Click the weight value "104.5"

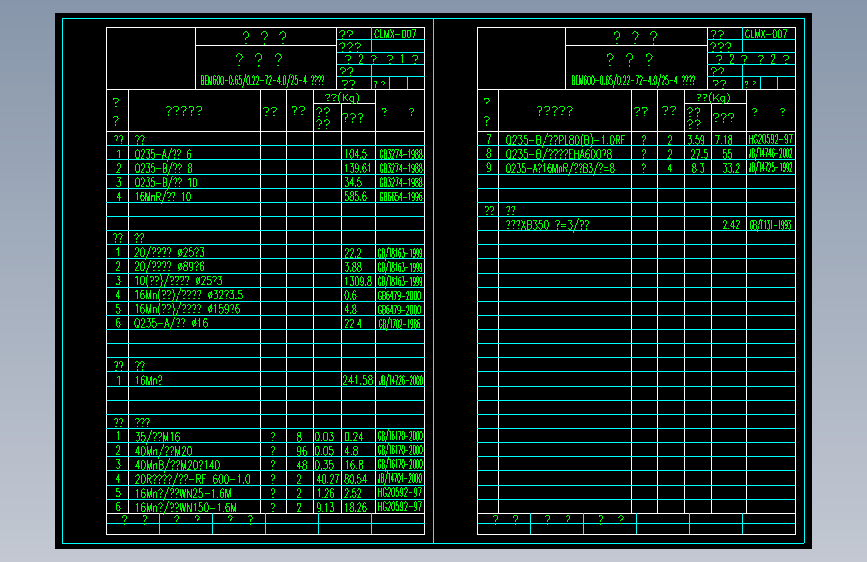356,154
